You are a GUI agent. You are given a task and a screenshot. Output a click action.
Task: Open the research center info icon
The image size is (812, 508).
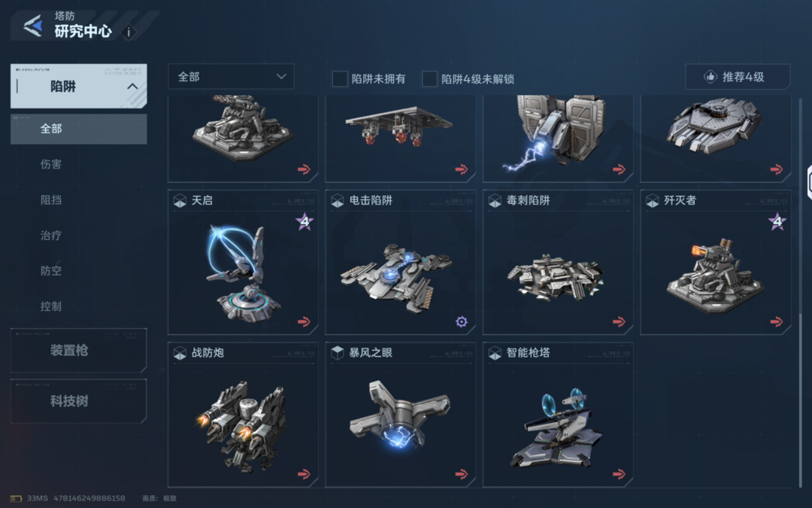tap(129, 32)
